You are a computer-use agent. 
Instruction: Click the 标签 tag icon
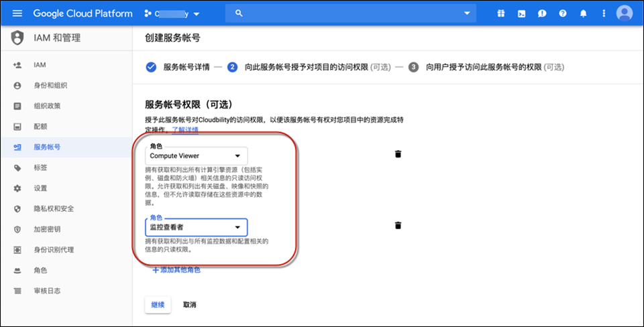click(x=17, y=168)
